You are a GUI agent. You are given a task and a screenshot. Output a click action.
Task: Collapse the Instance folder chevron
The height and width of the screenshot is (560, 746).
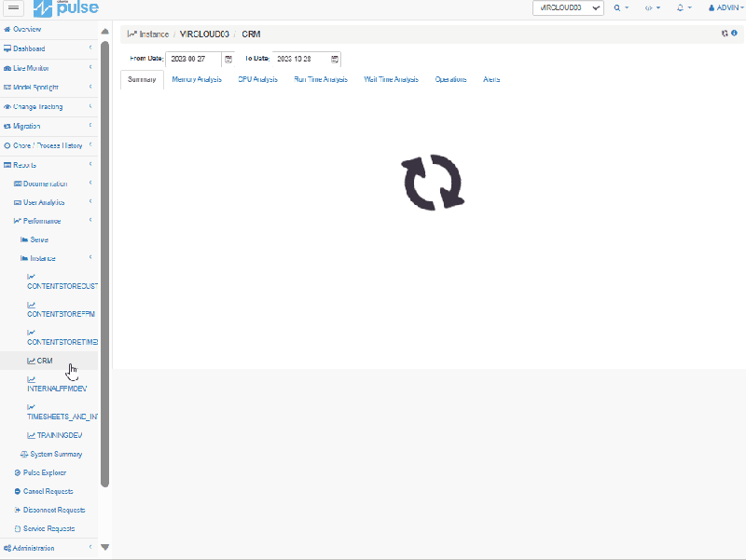coord(90,257)
